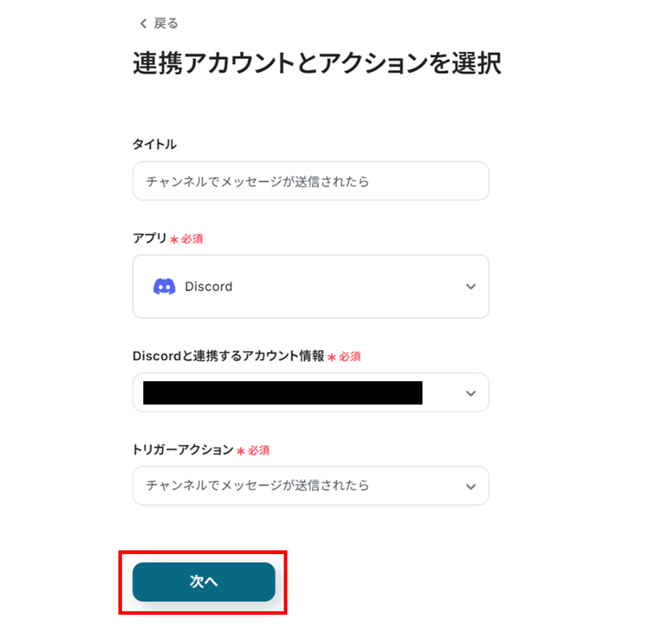Expand the アプリ dropdown chevron
The width and height of the screenshot is (663, 644).
(470, 286)
